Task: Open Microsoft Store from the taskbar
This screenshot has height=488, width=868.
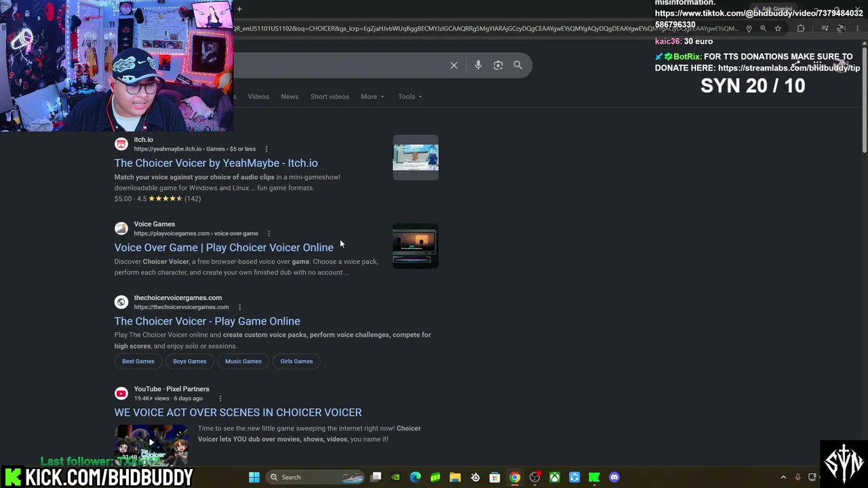Action: (x=495, y=477)
